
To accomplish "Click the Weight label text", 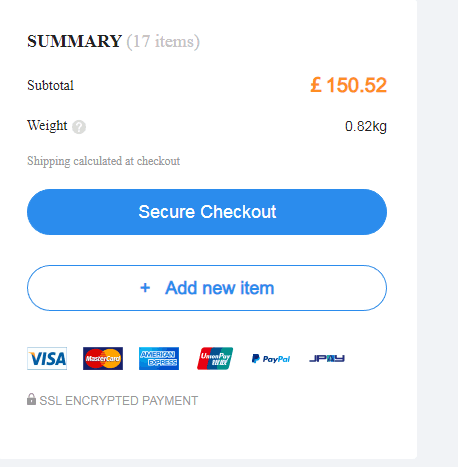I will click(x=47, y=126).
